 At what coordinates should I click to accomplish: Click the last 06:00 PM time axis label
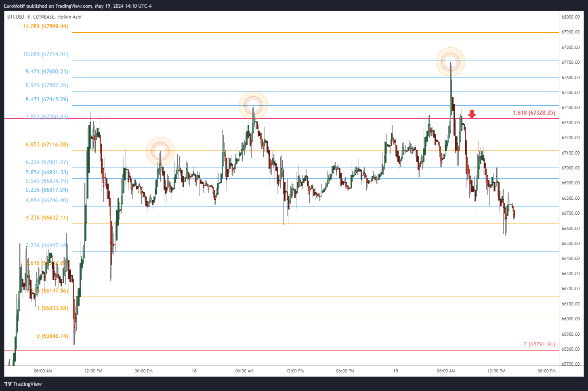546,371
